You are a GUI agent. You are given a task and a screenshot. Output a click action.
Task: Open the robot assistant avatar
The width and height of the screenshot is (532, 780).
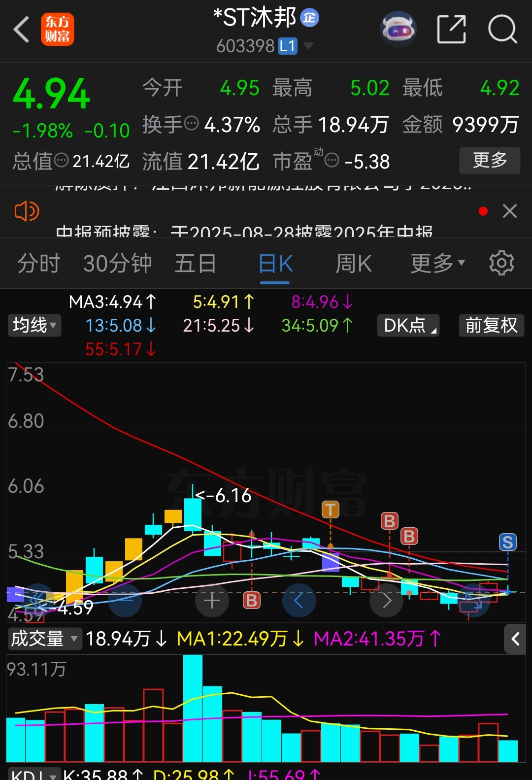point(398,30)
